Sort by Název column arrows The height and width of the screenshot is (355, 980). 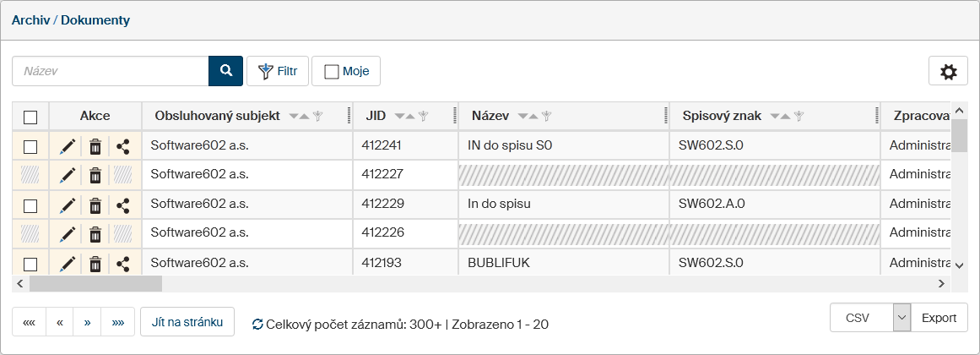[528, 116]
